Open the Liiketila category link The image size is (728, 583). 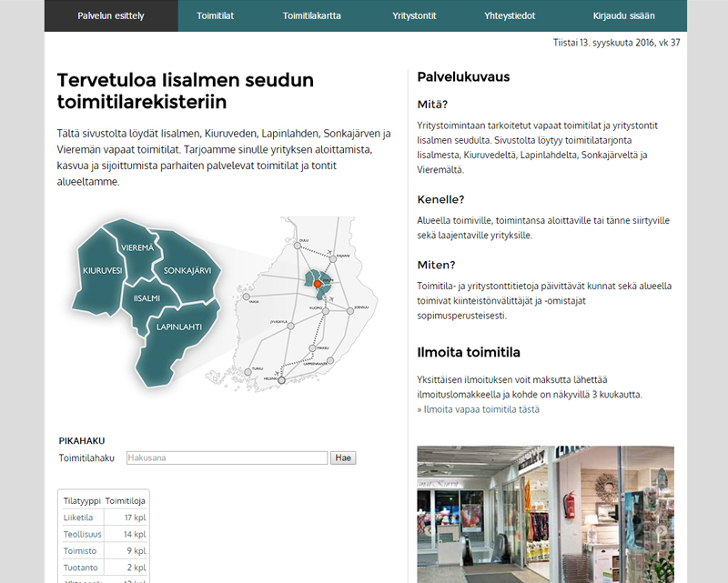click(x=78, y=518)
